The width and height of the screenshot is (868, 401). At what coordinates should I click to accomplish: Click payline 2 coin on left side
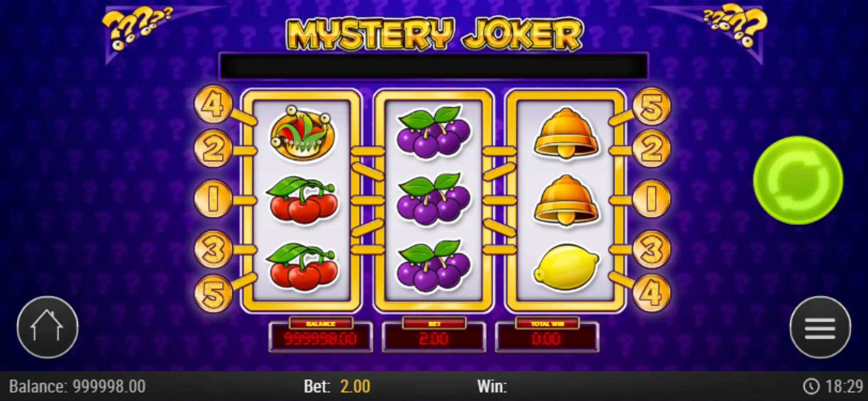pos(213,148)
